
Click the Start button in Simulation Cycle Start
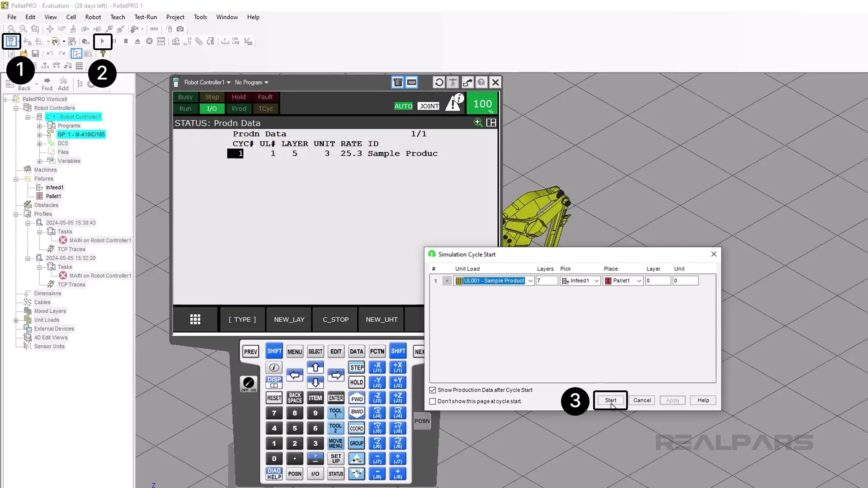coord(610,400)
